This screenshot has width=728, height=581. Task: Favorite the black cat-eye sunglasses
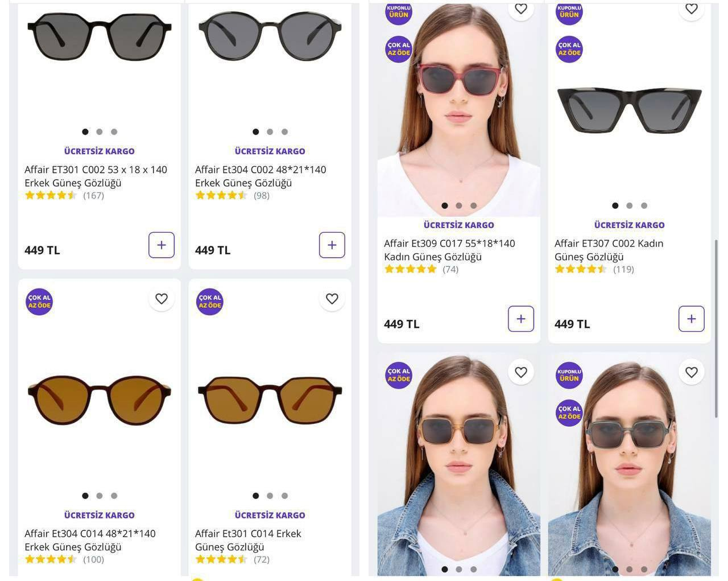click(692, 9)
